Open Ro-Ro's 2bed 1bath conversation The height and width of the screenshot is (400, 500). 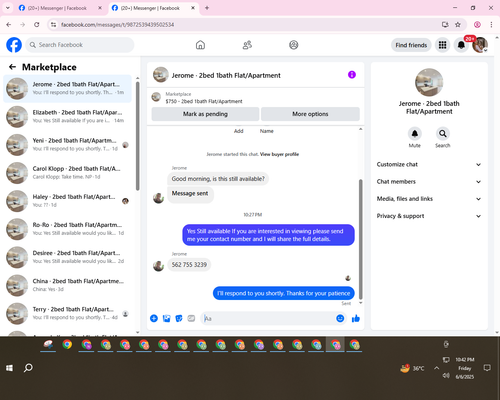point(67,229)
